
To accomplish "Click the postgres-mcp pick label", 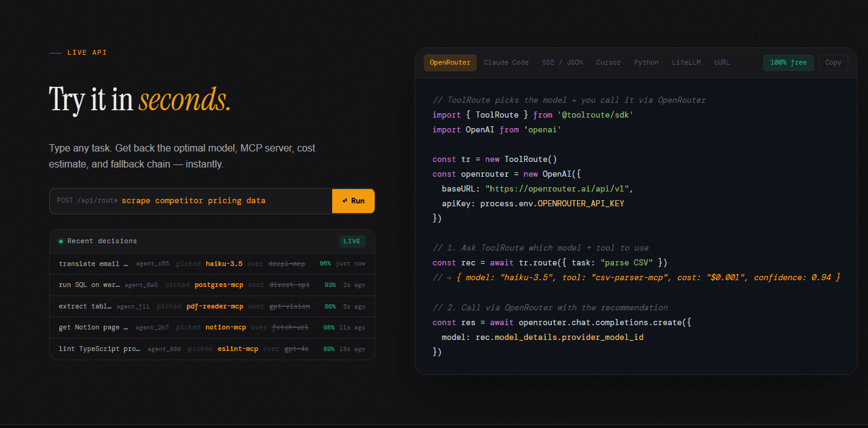I will tap(219, 285).
